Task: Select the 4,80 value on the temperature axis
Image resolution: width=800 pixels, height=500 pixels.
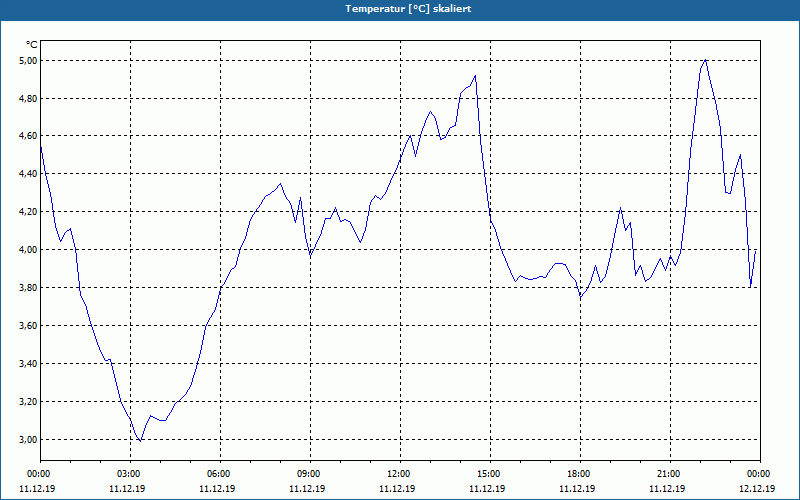Action: 29,98
